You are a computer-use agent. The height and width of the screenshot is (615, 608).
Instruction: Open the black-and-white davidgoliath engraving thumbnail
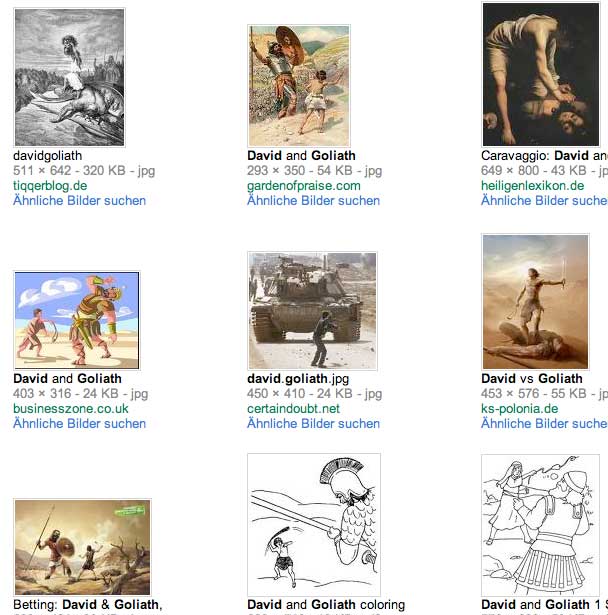(x=69, y=77)
